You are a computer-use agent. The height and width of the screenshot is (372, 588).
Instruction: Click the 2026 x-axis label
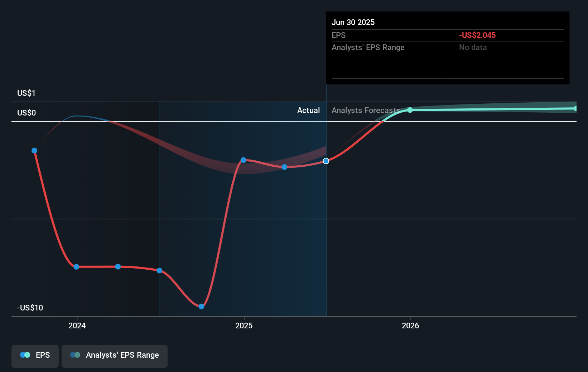pyautogui.click(x=410, y=325)
